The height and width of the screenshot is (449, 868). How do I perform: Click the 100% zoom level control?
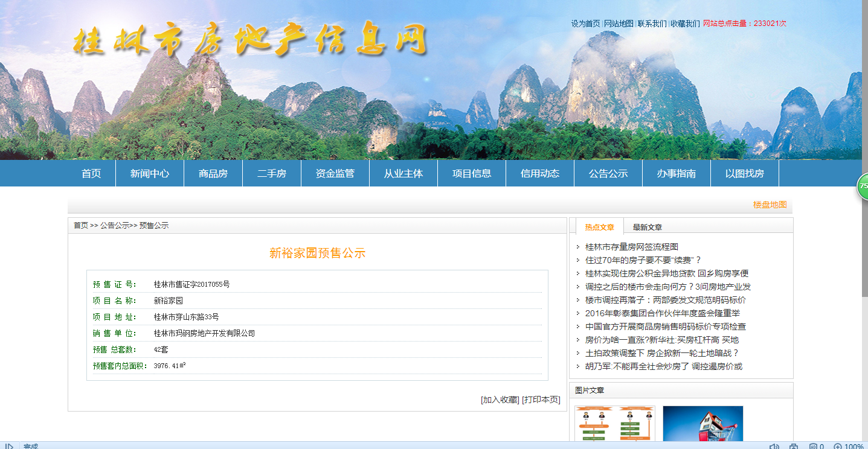click(x=849, y=447)
